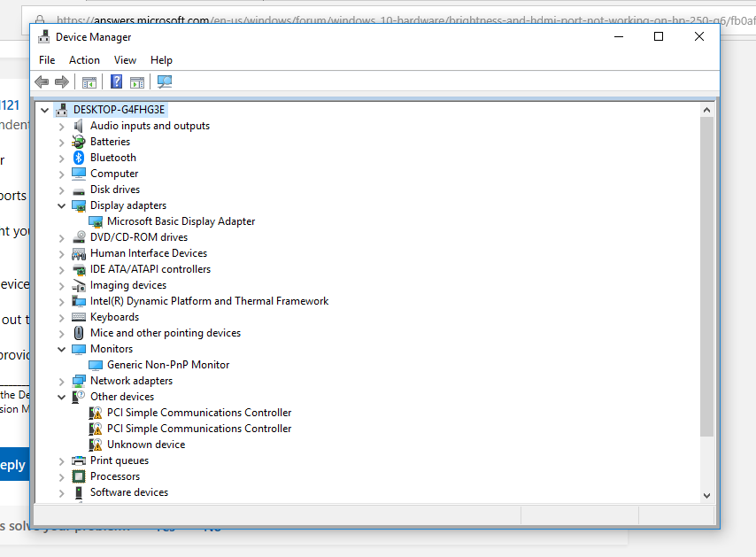Select the DESKTOP-G4FHG3E computer name
This screenshot has height=557, width=756.
[120, 110]
